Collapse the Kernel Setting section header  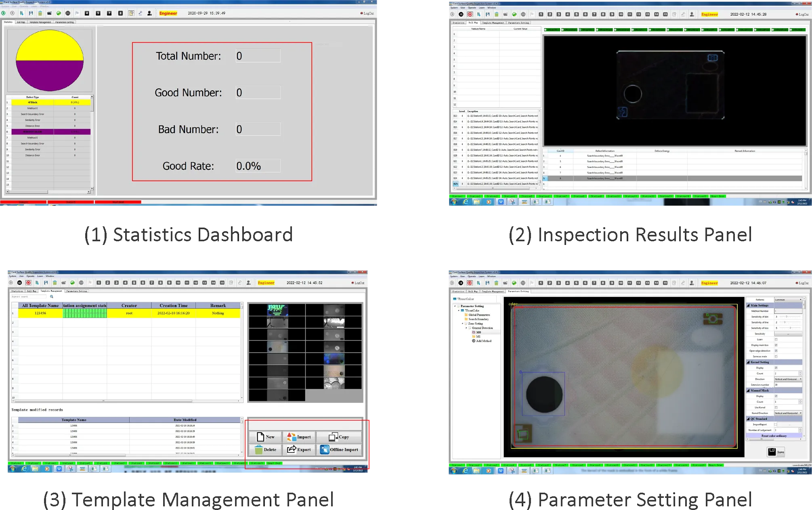tap(759, 362)
